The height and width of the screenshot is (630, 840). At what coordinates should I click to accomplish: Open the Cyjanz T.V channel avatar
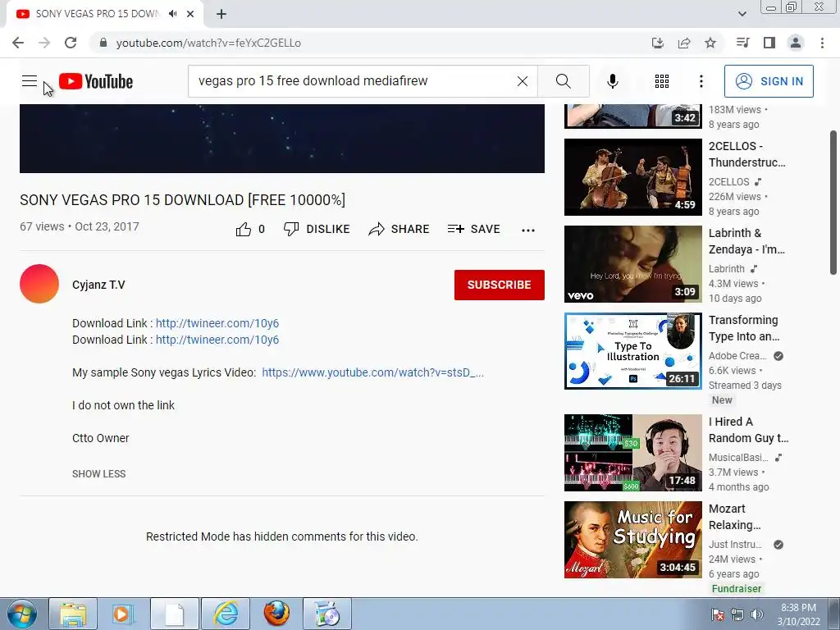39,284
